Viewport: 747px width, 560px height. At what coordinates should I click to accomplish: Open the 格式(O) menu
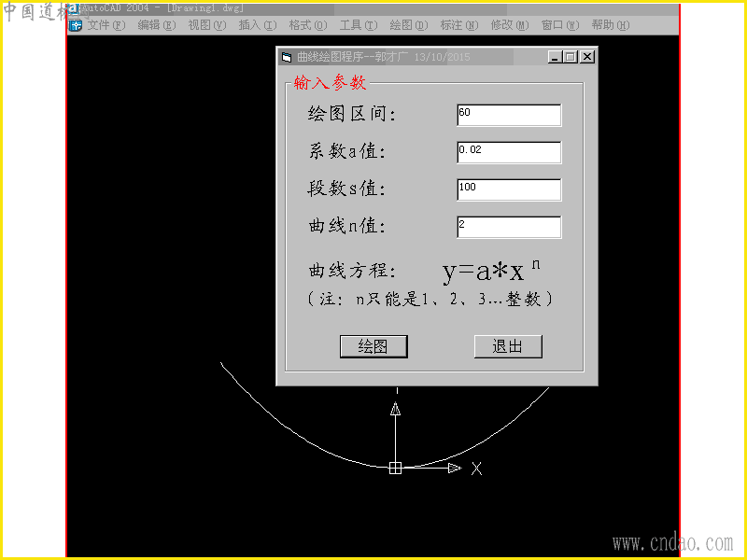click(x=308, y=25)
